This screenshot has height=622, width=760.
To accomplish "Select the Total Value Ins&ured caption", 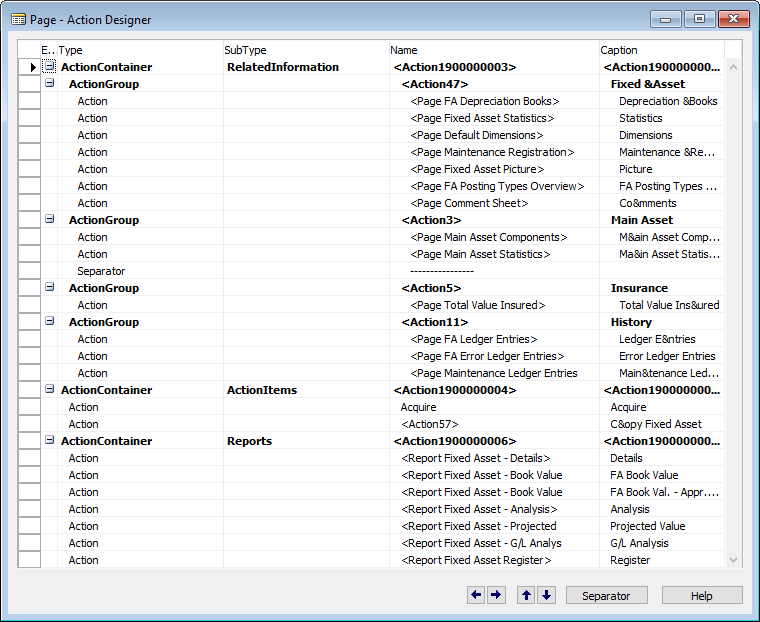I will pos(662,305).
